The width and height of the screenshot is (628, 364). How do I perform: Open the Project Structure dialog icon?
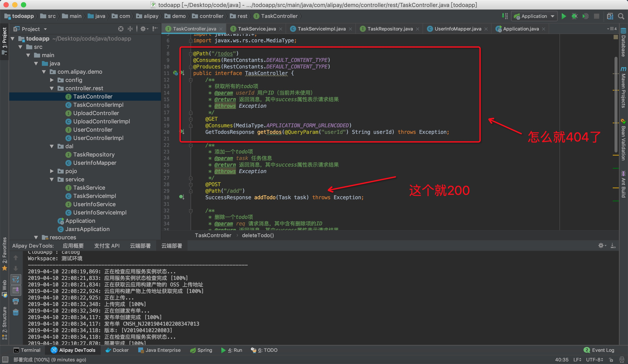pyautogui.click(x=610, y=16)
